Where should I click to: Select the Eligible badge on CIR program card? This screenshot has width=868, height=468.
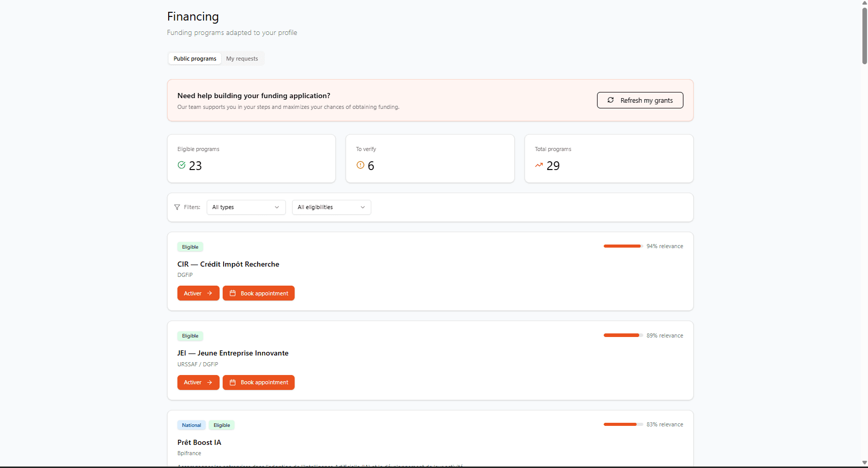190,247
